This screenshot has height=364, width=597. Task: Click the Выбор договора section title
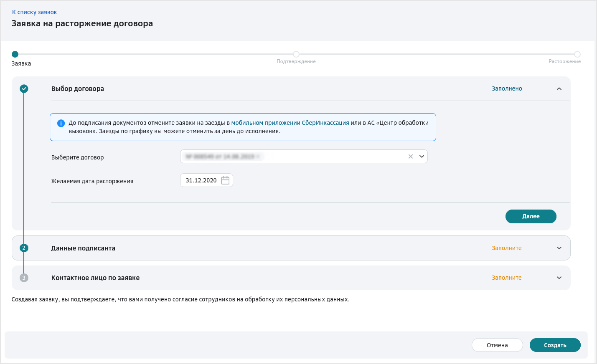point(77,88)
